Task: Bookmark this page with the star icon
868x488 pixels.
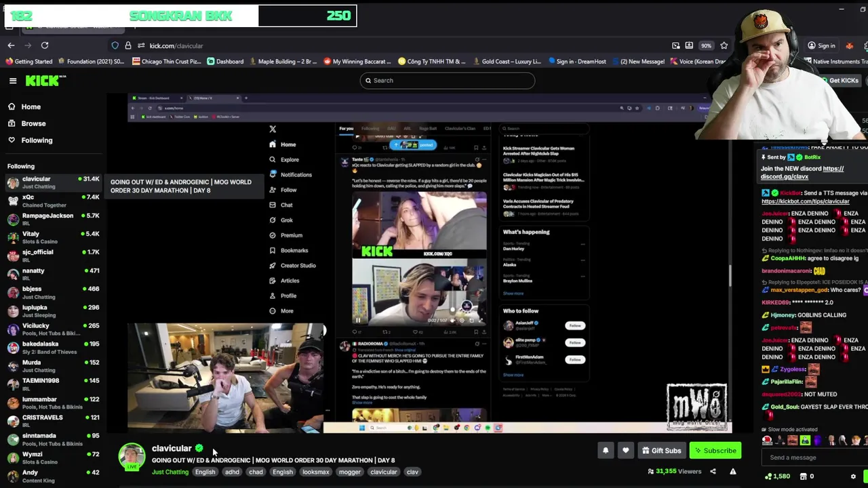Action: [x=724, y=45]
